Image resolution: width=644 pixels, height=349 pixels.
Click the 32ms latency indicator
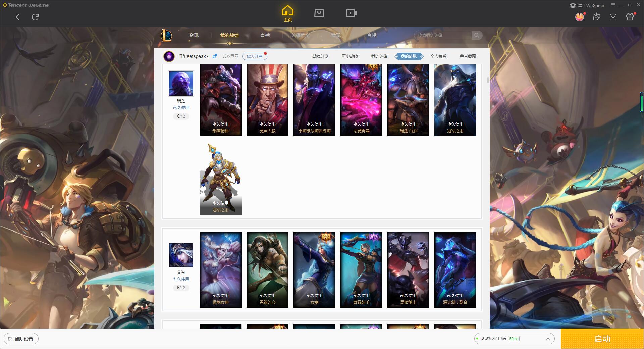pos(514,339)
